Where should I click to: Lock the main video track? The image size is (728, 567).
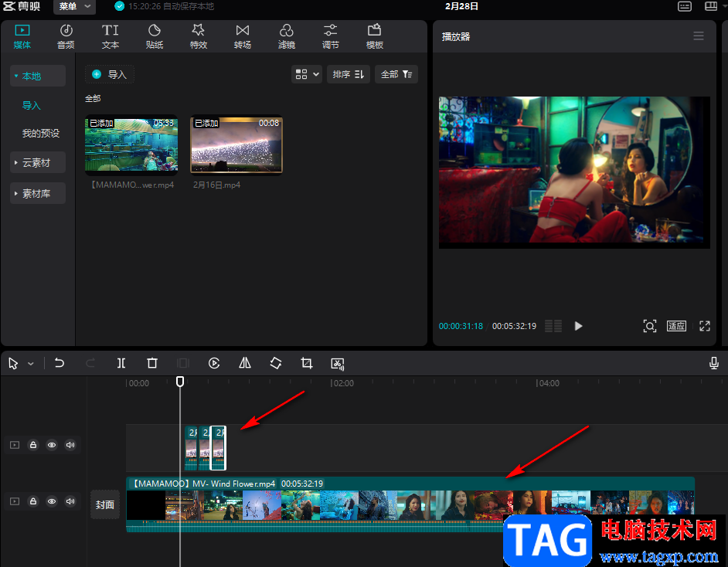point(33,501)
